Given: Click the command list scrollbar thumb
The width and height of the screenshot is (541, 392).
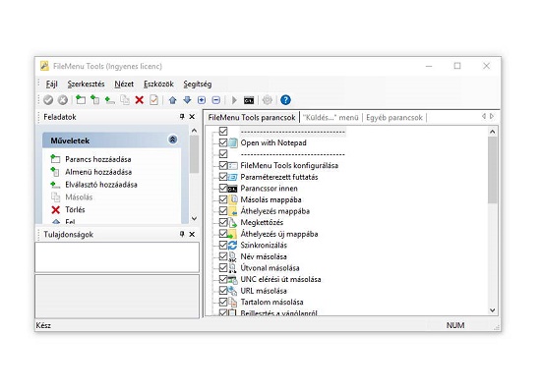Looking at the screenshot, I should (493, 170).
